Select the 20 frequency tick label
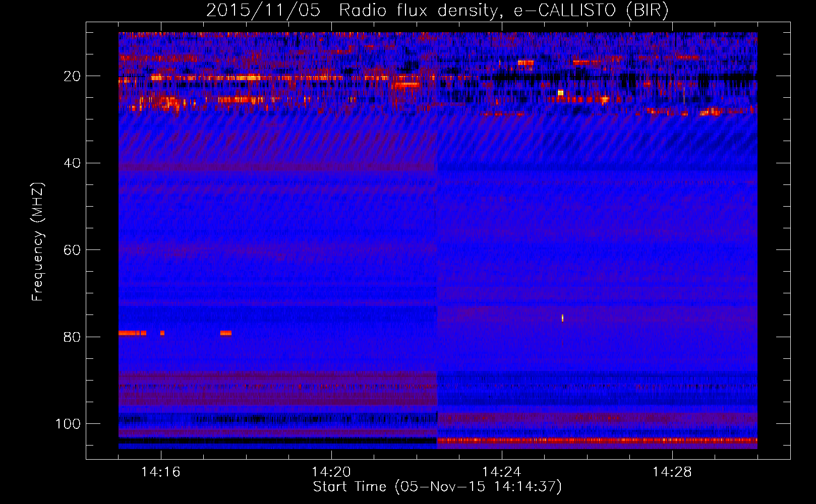Screen dimensions: 816x504 [x=72, y=76]
